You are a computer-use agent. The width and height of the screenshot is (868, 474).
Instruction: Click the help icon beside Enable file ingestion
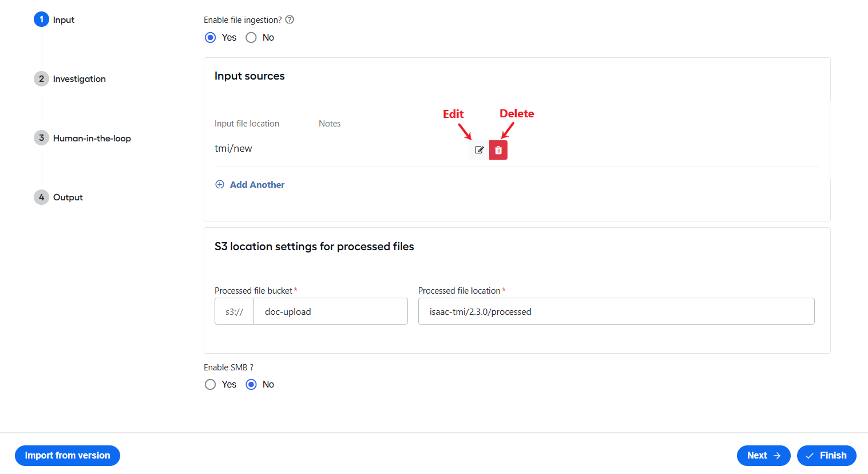[x=290, y=19]
